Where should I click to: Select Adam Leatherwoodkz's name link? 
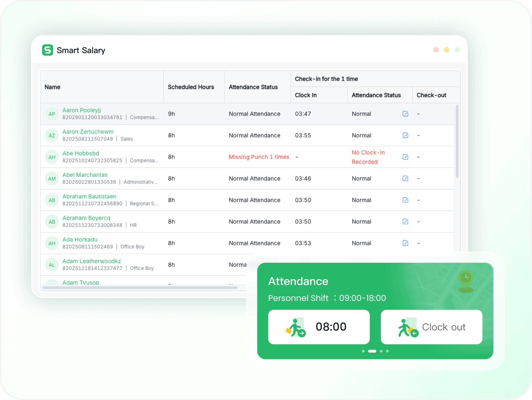(x=92, y=261)
